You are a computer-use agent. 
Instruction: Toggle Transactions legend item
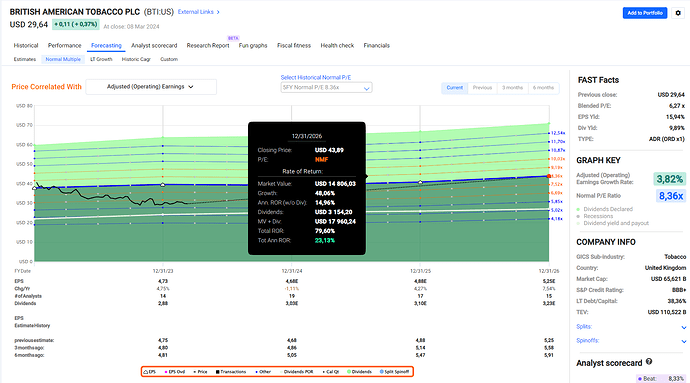click(x=231, y=372)
